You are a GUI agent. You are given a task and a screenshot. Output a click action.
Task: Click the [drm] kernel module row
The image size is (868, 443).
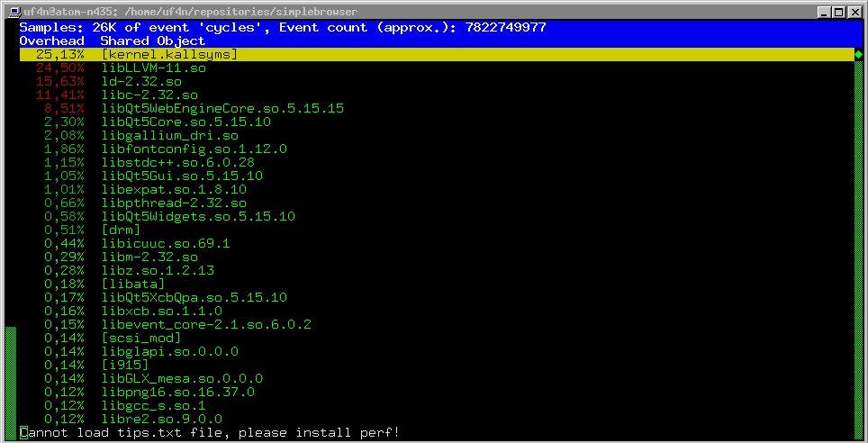121,231
